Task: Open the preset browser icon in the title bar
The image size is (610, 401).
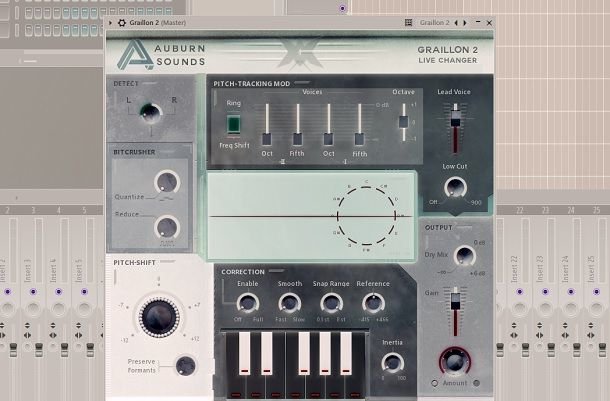Action: 408,23
